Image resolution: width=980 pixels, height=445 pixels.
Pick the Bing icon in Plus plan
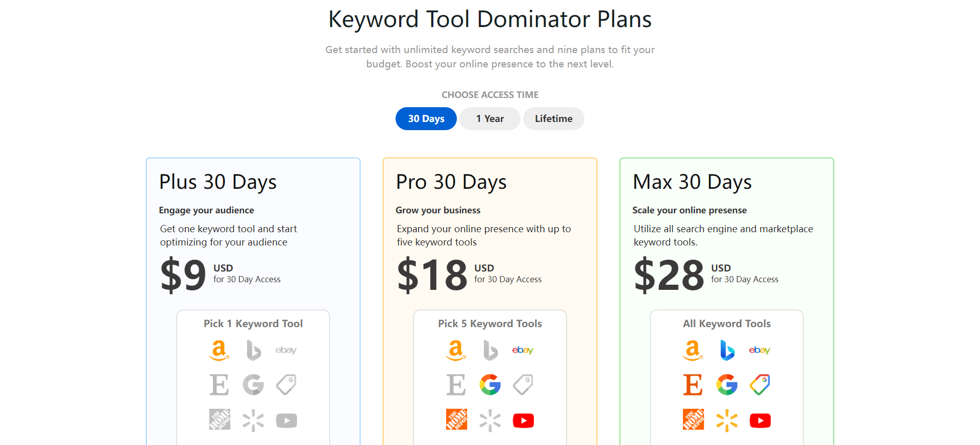[x=253, y=351]
